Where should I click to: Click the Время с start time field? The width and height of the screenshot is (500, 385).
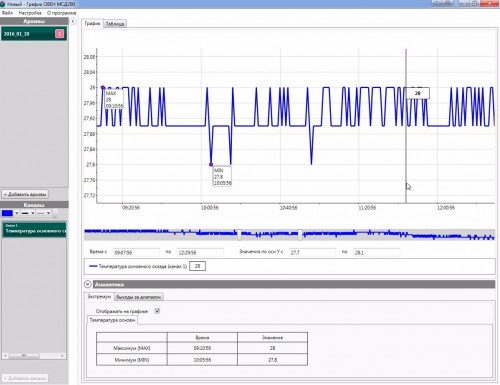pos(136,253)
